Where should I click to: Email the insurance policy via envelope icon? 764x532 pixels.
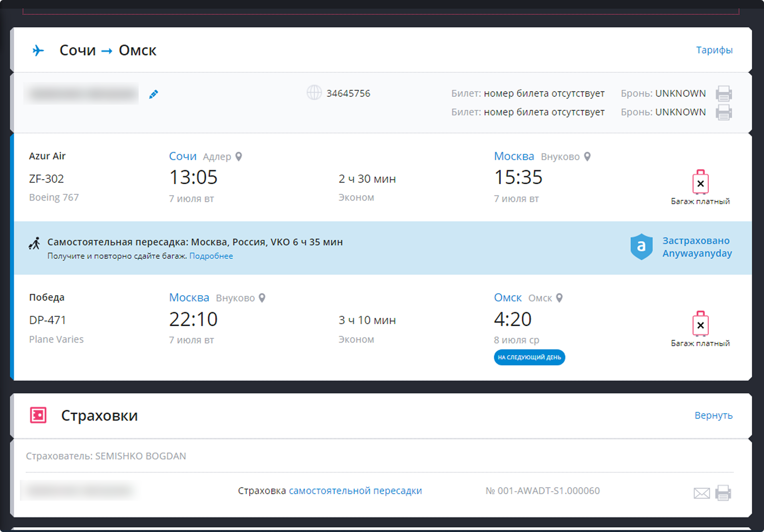[702, 493]
